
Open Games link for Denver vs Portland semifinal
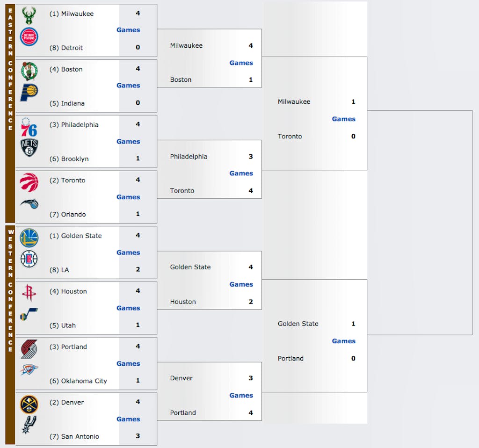pyautogui.click(x=241, y=395)
